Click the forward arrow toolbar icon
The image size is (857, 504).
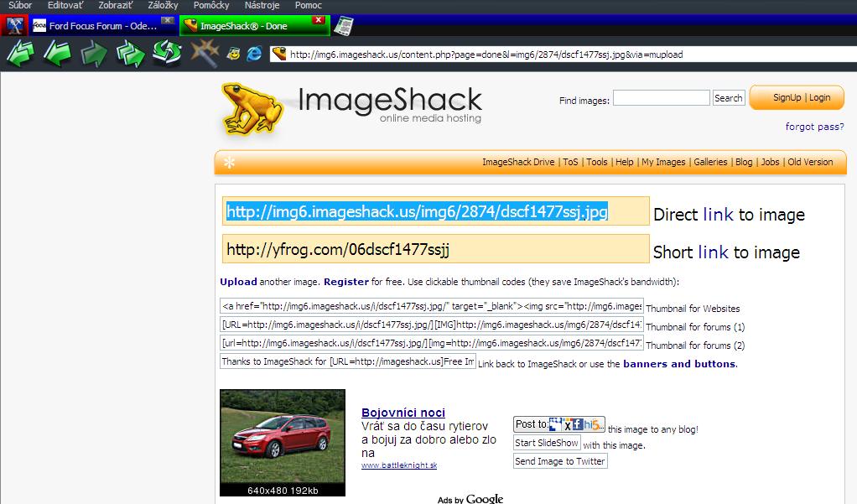pyautogui.click(x=94, y=54)
